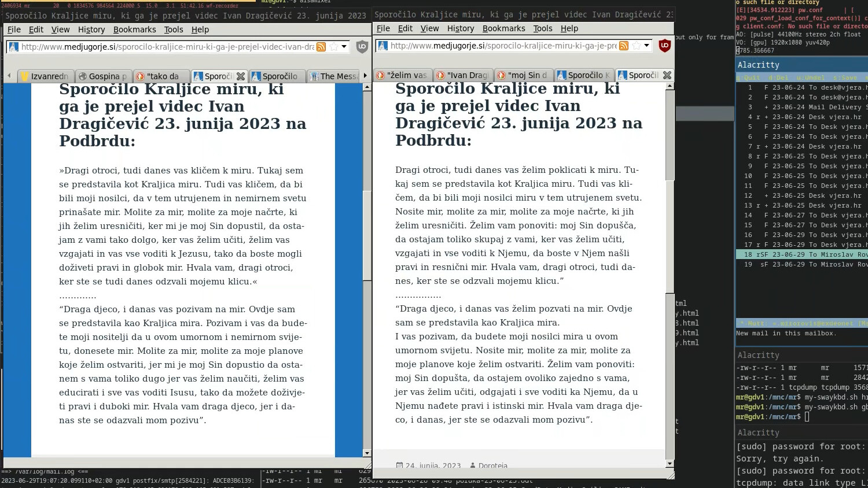
Task: Click article heading in right browser
Action: tap(518, 114)
